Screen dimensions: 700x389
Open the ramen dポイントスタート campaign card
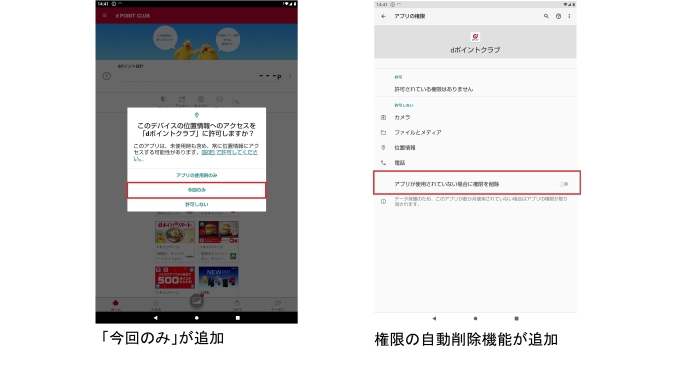click(x=175, y=241)
